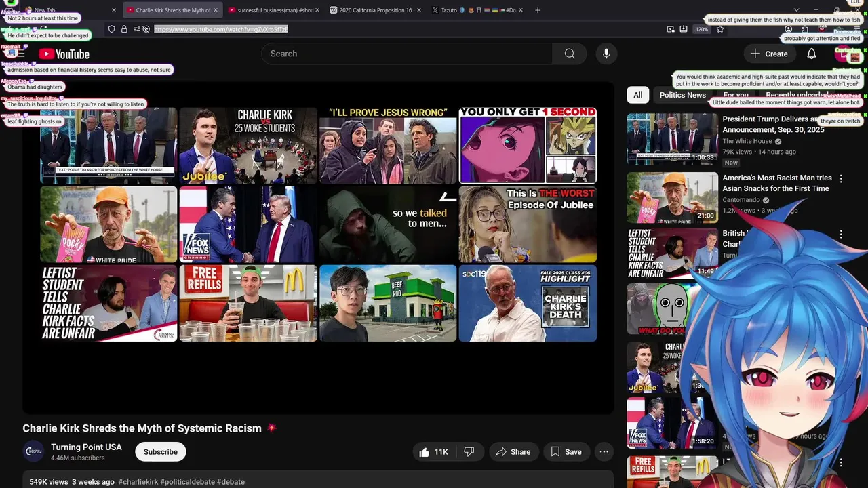Image resolution: width=868 pixels, height=488 pixels.
Task: Close the 2020 California Proposition 16 tab
Action: coord(418,10)
